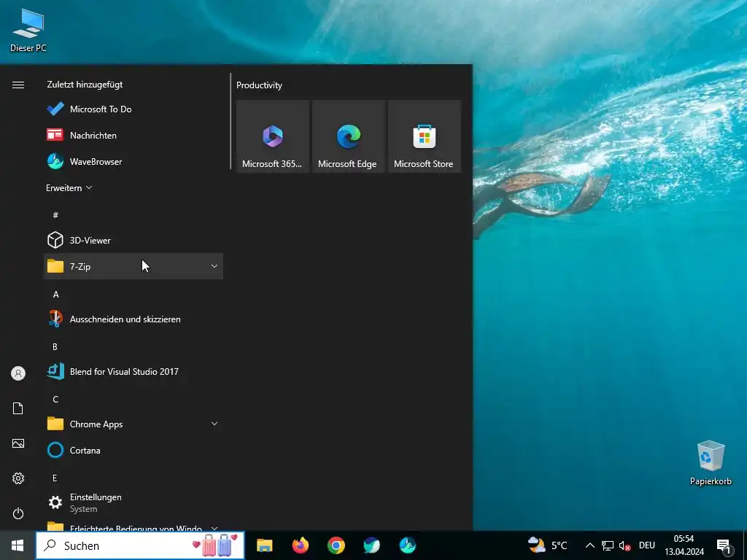Launch WaveBrowser from the Start list
Image resolution: width=747 pixels, height=560 pixels.
[133, 161]
